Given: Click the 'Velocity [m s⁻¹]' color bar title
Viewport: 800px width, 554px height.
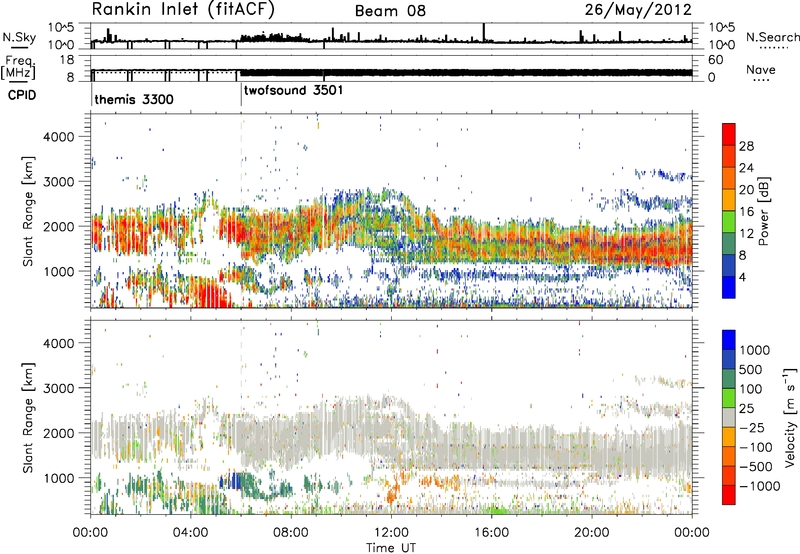Looking at the screenshot, I should point(790,417).
